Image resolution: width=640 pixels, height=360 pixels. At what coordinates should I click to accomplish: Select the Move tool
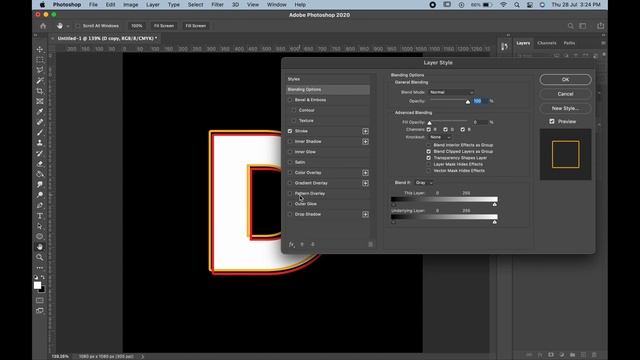tap(40, 49)
